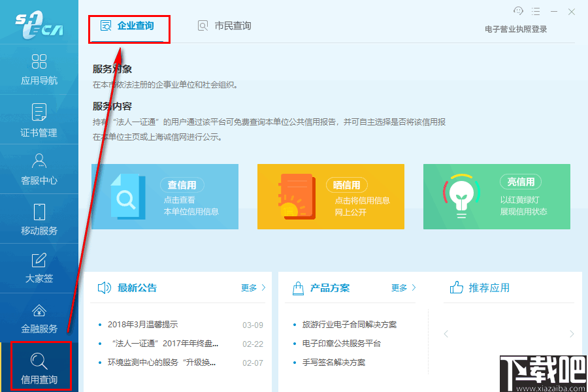This screenshot has width=588, height=392.
Task: Open the 客服中心 customer service center icon
Action: pos(39,169)
